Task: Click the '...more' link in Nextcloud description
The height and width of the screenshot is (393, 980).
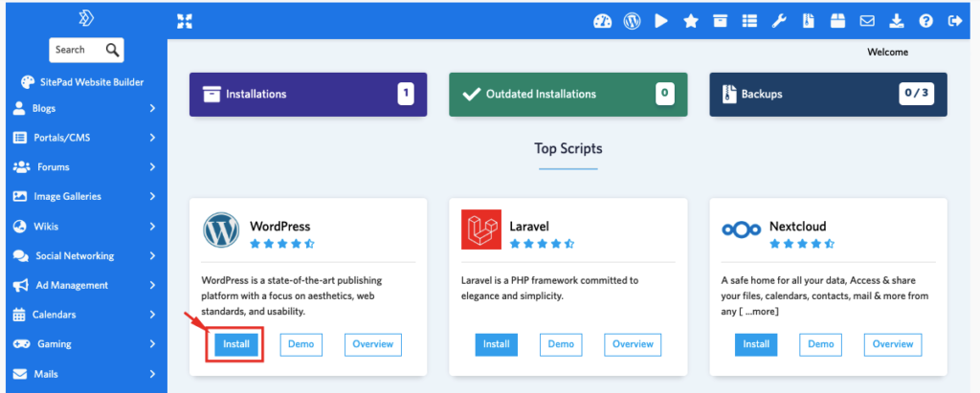Action: point(762,311)
